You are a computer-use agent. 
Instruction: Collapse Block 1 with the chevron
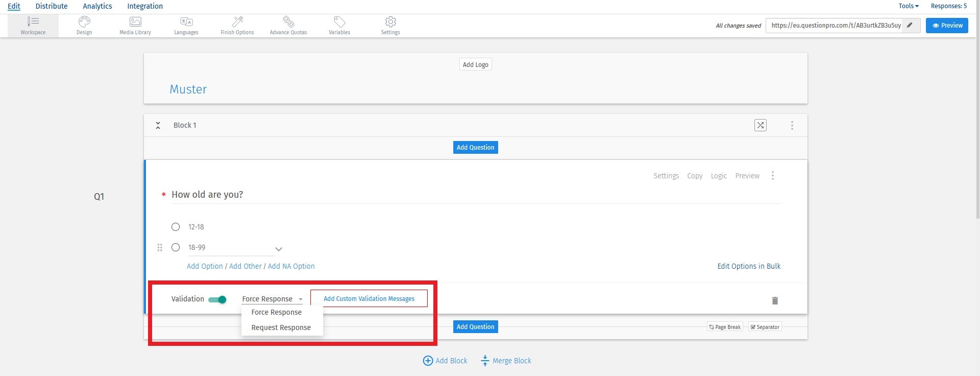click(158, 125)
